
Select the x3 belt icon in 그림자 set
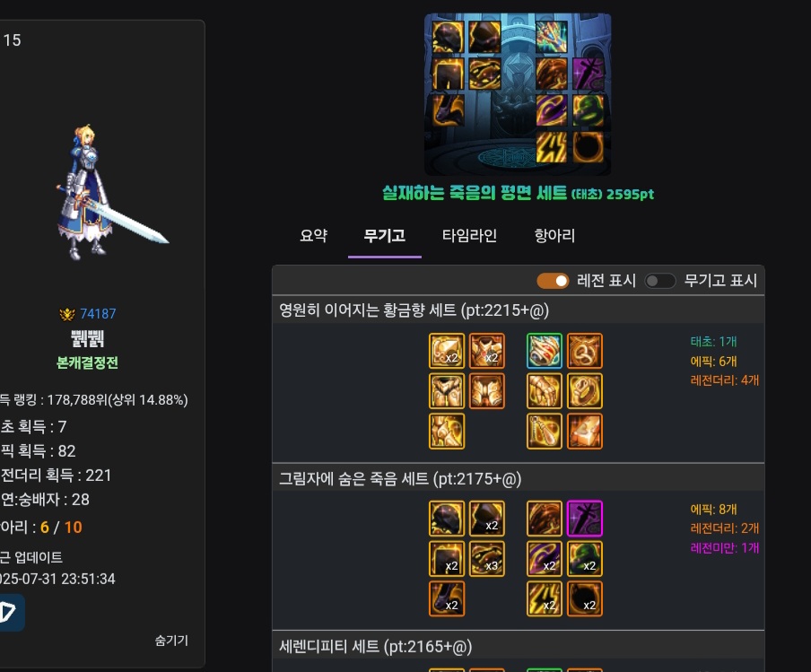(487, 559)
